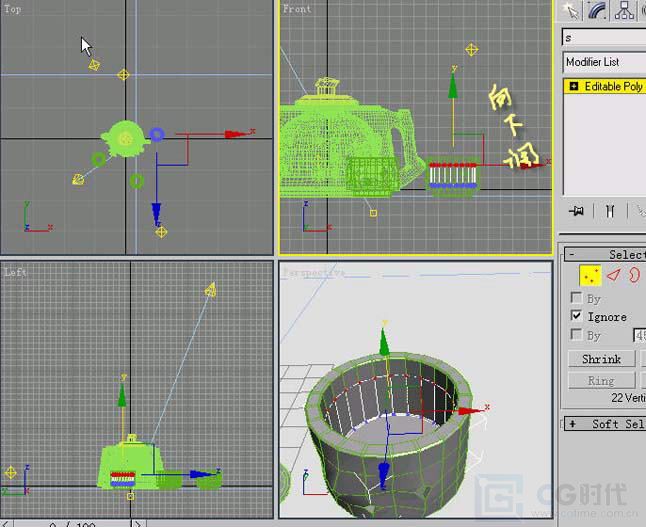The height and width of the screenshot is (527, 646).
Task: Click the 22 Vertices selection count text
Action: pyautogui.click(x=628, y=398)
